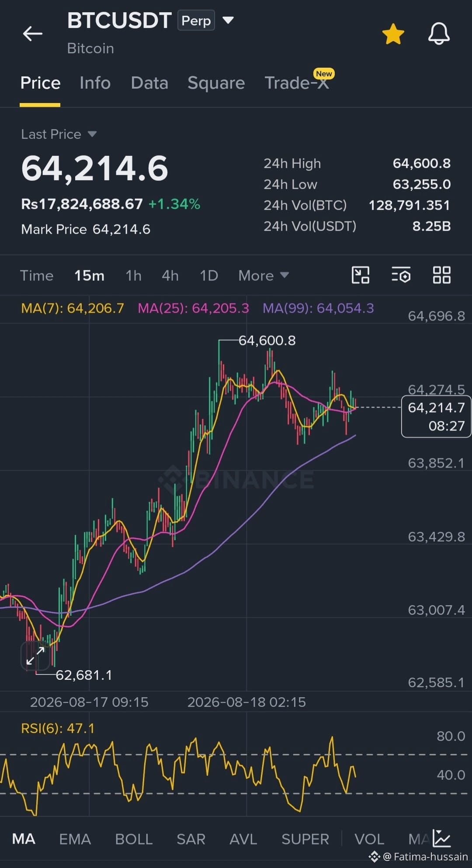
Task: Enable the VOL sub-indicator
Action: 369,839
